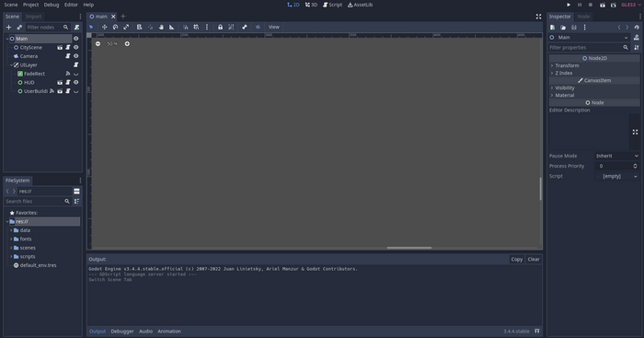Switch to the Script workspace
The width and height of the screenshot is (644, 338).
pos(333,5)
